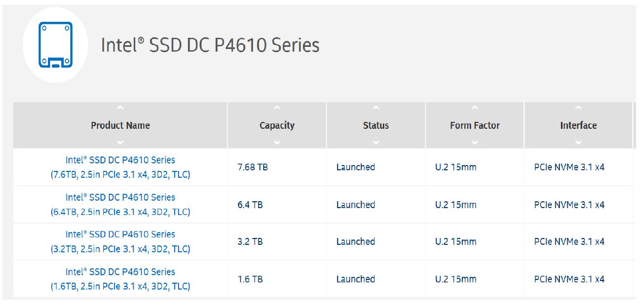This screenshot has width=644, height=305.
Task: Sort Form Factor column descending arrow
Action: 475,142
